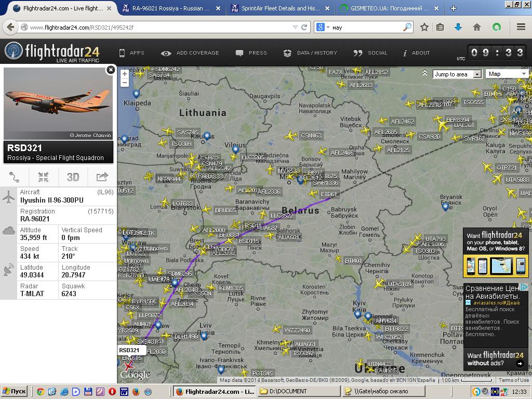The image size is (532, 399).
Task: Click the Add Coverage link
Action: [191, 53]
